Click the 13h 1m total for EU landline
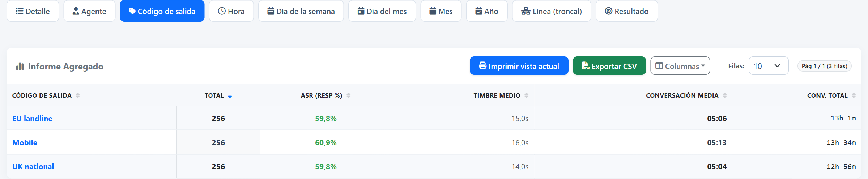This screenshot has height=179, width=868. pos(843,118)
